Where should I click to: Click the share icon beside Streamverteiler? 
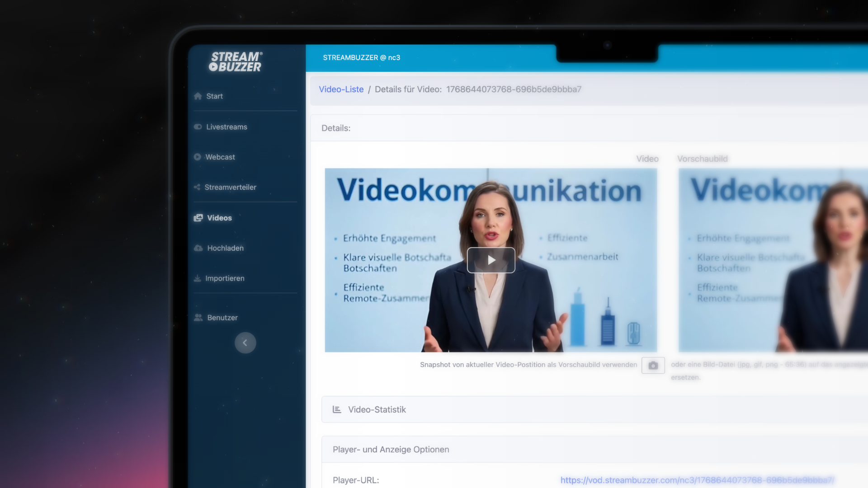click(x=197, y=187)
